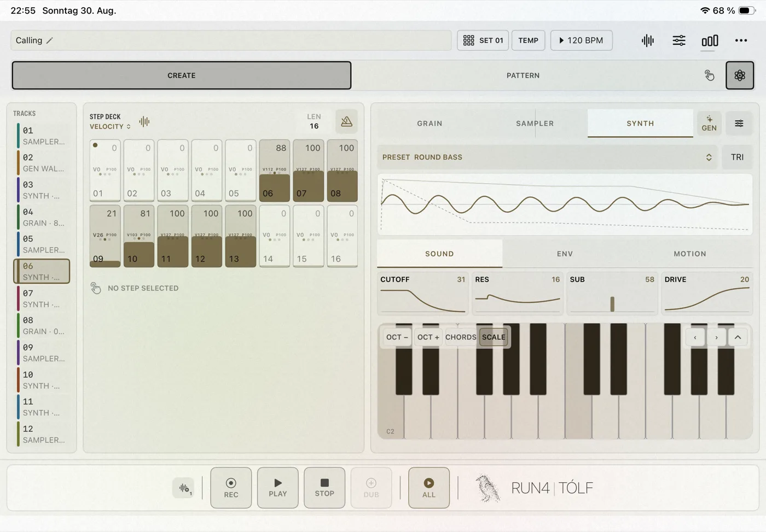Toggle step 01 in the step deck
The image size is (766, 532).
tap(105, 171)
